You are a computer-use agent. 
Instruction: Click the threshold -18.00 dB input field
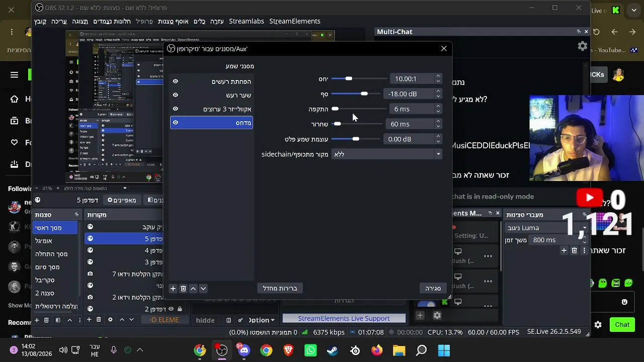coord(409,94)
